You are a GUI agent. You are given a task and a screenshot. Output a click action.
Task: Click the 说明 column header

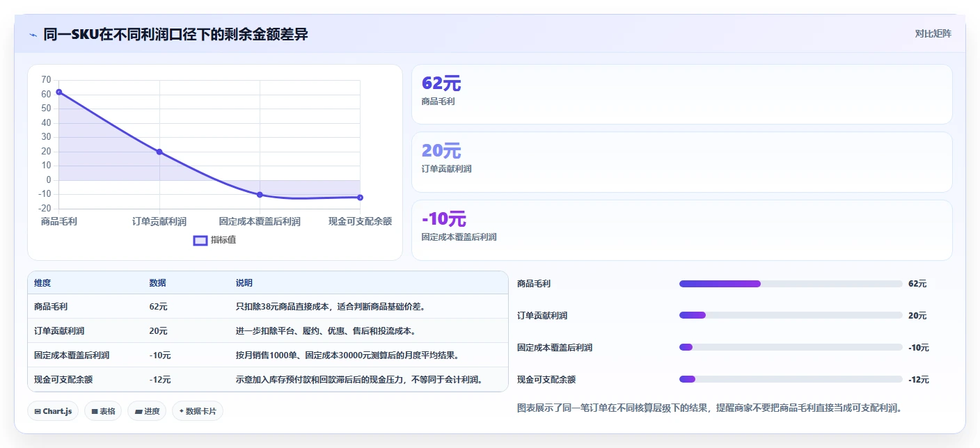point(244,283)
